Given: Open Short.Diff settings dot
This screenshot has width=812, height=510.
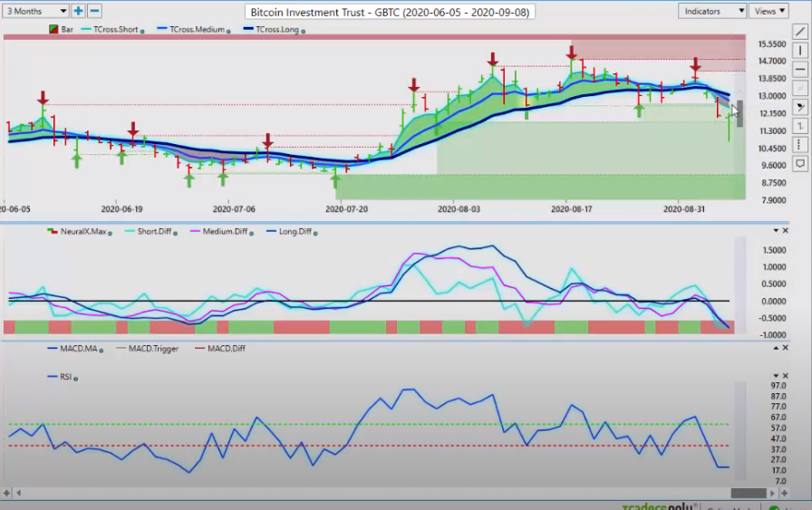Looking at the screenshot, I should click(175, 234).
